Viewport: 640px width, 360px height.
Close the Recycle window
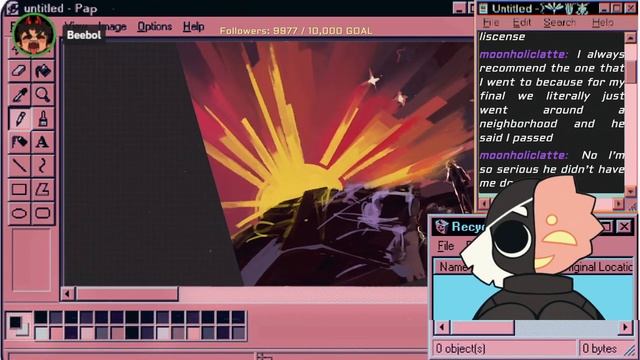pos(624,227)
